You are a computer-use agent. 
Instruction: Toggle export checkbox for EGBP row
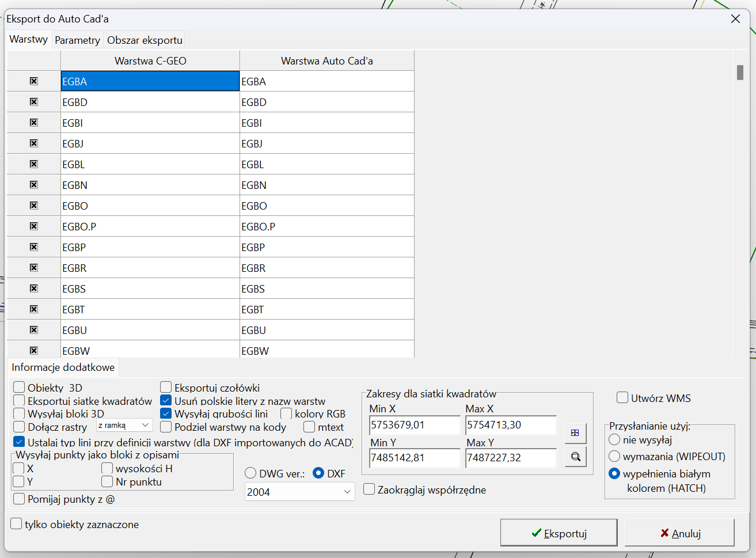[x=34, y=247]
